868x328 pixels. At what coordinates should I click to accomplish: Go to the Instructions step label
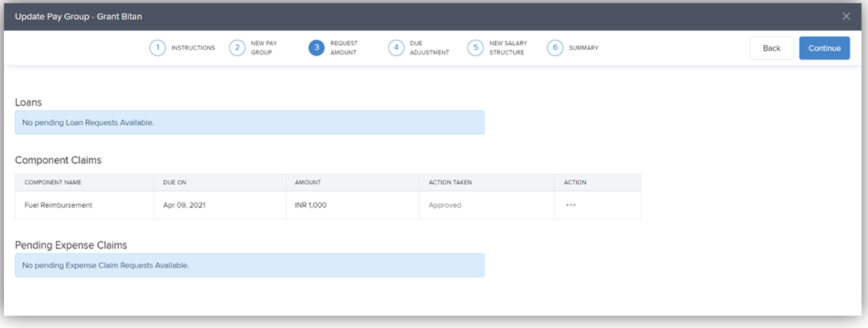pyautogui.click(x=193, y=48)
